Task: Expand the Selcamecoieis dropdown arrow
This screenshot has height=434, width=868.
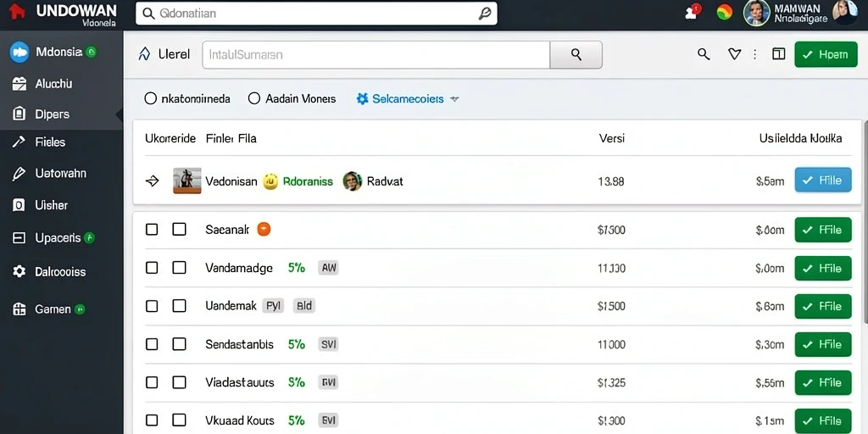Action: 454,99
